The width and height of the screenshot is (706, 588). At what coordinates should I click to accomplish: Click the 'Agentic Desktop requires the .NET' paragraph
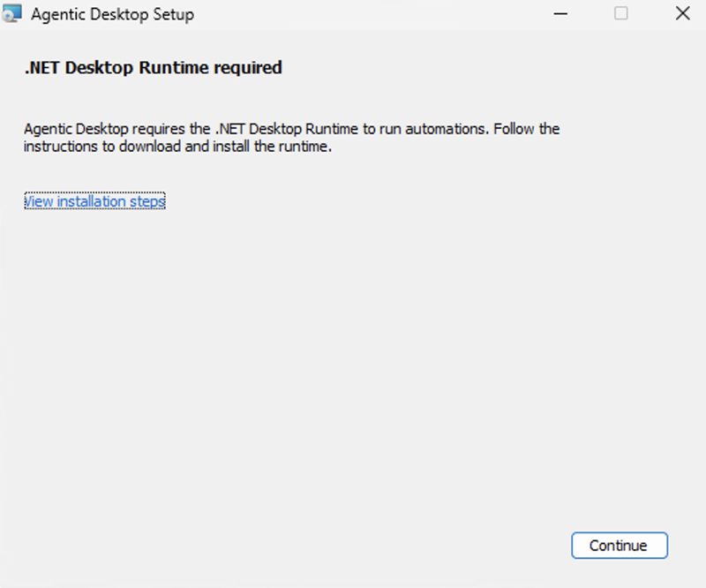292,138
